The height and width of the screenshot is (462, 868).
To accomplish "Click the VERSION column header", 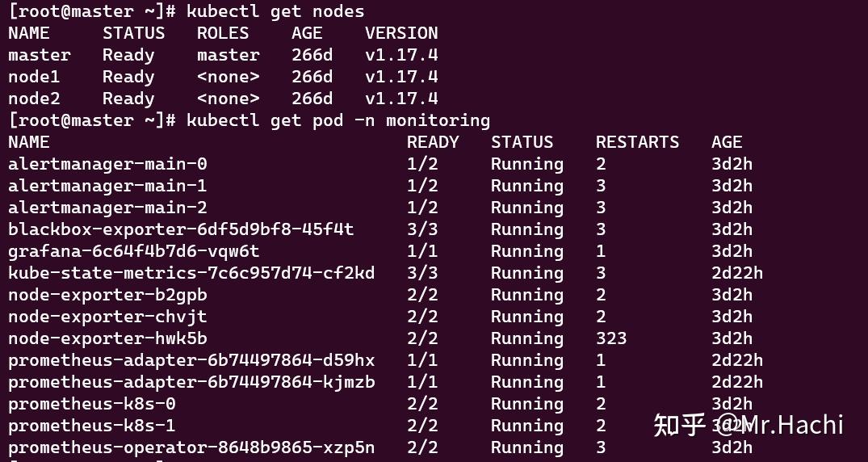I will click(x=401, y=33).
